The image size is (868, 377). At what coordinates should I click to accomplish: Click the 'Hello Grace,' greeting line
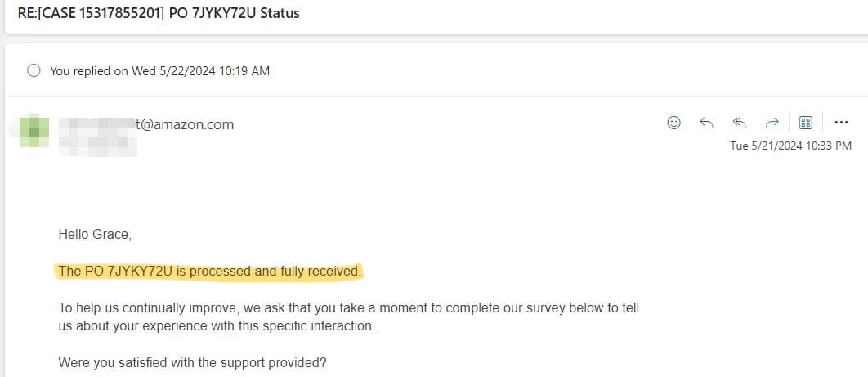95,235
